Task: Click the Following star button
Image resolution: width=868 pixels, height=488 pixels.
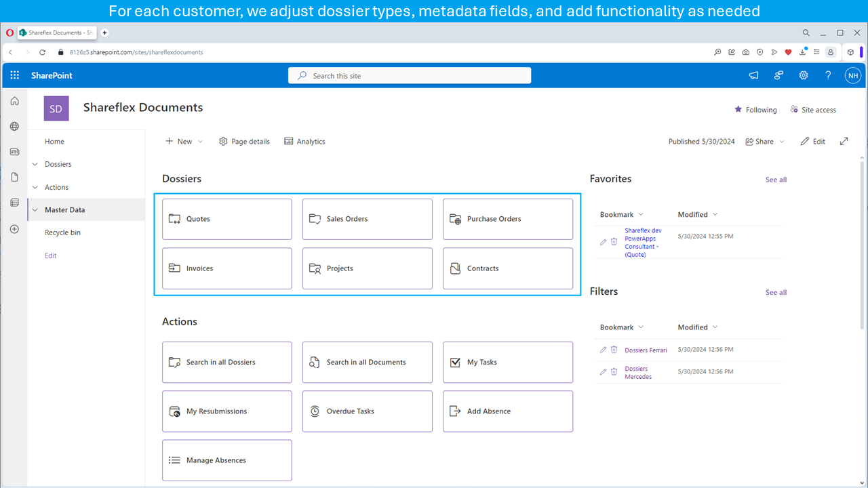Action: (755, 110)
